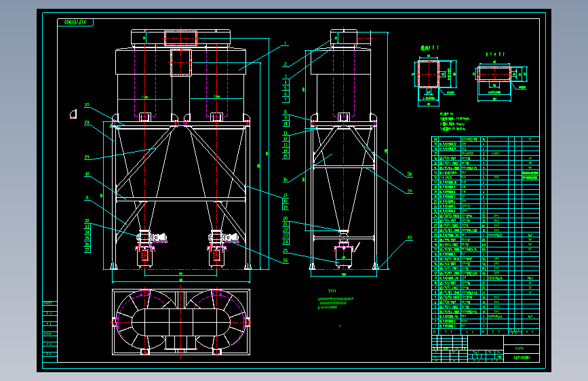Select part callout number 7

click(286, 100)
